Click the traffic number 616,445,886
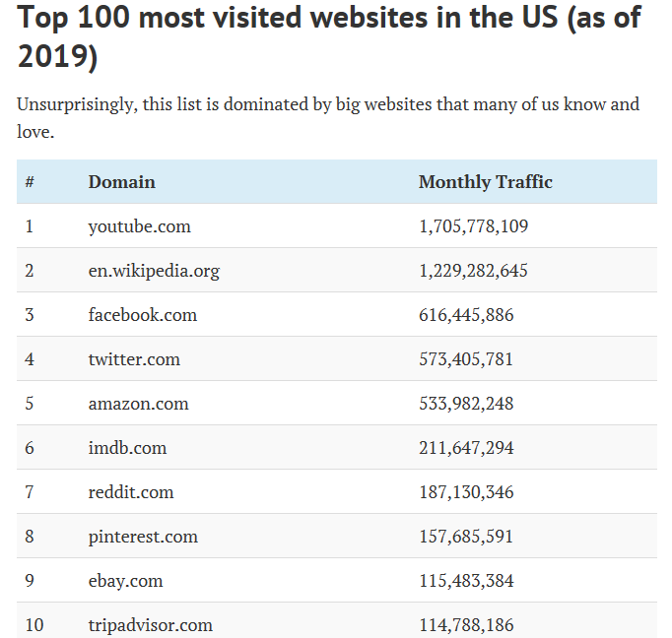Viewport: 672px width, 638px height. pyautogui.click(x=466, y=315)
